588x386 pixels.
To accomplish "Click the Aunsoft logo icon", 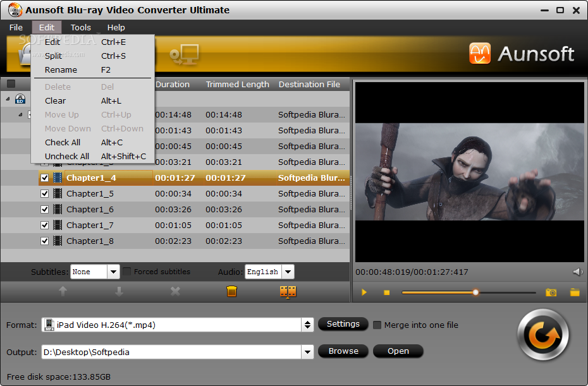I will click(480, 53).
